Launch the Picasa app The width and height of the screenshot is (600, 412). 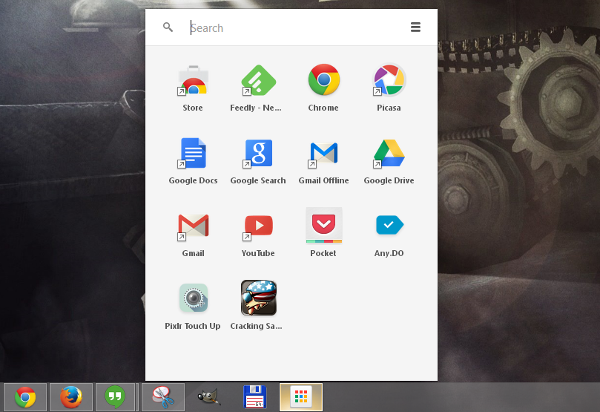click(x=389, y=80)
